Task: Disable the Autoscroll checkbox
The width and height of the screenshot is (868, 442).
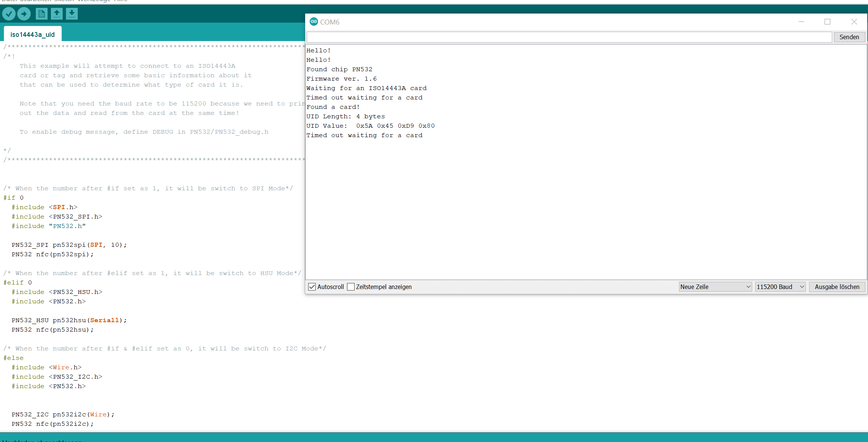Action: tap(312, 287)
